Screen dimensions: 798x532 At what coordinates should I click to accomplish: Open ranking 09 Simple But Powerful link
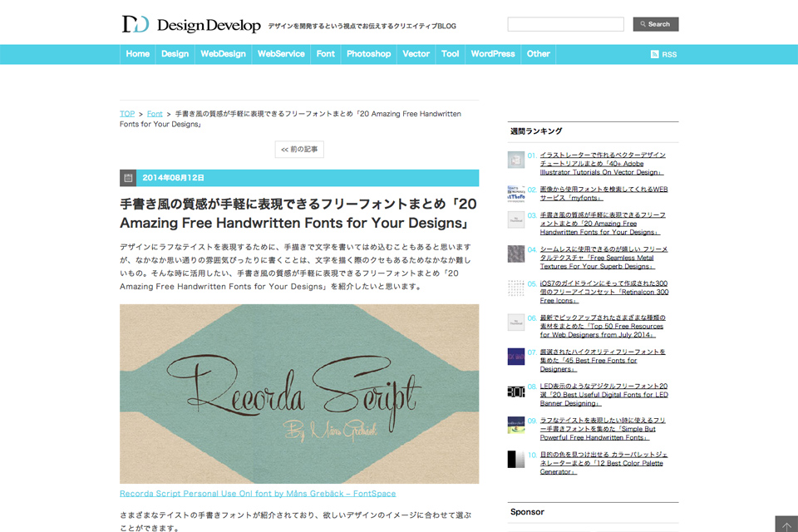click(603, 429)
